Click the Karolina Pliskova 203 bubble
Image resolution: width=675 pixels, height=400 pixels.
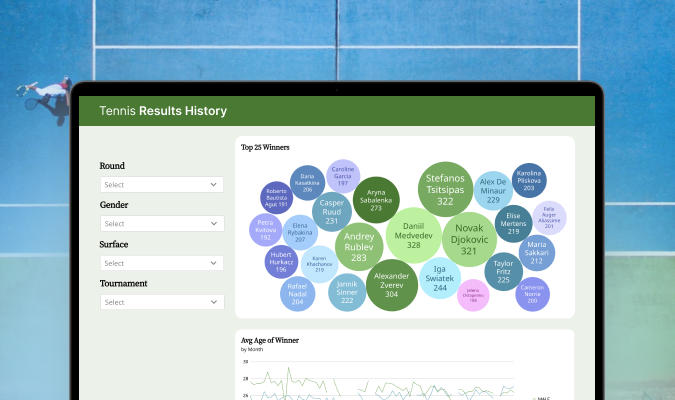529,180
